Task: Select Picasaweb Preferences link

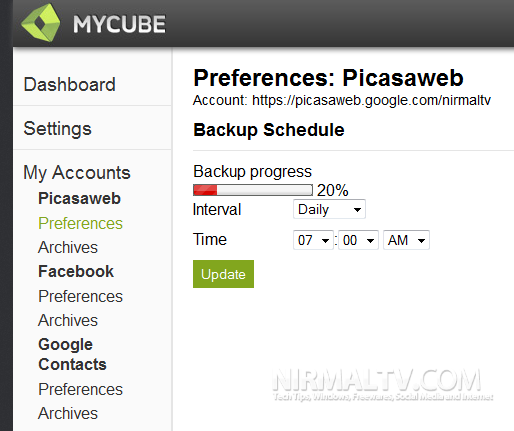Action: tap(80, 223)
